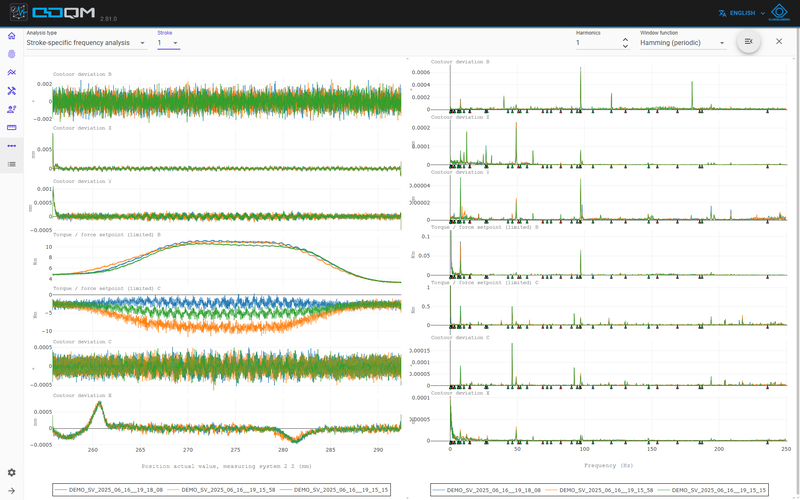Expand sidebar with the arrow icon
The width and height of the screenshot is (800, 500).
pos(11,491)
